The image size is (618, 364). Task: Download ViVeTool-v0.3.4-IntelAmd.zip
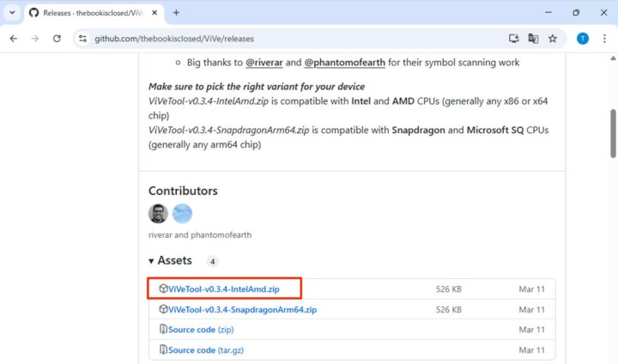223,289
